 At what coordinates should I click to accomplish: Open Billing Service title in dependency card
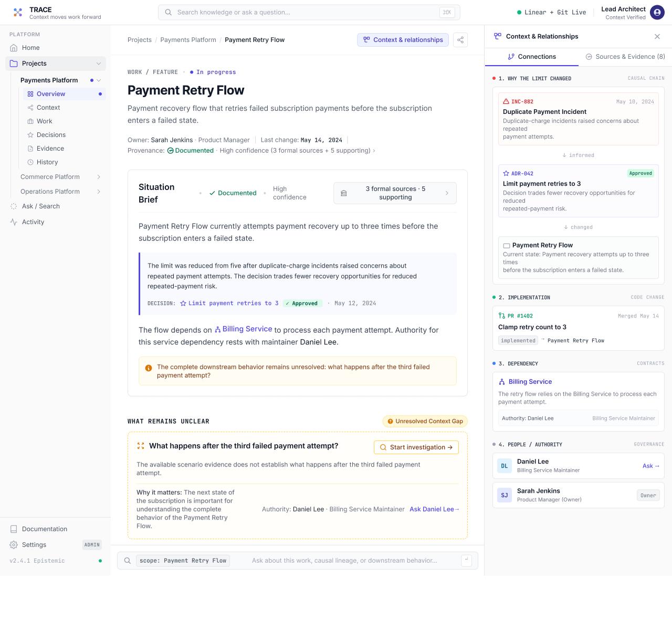(x=530, y=382)
